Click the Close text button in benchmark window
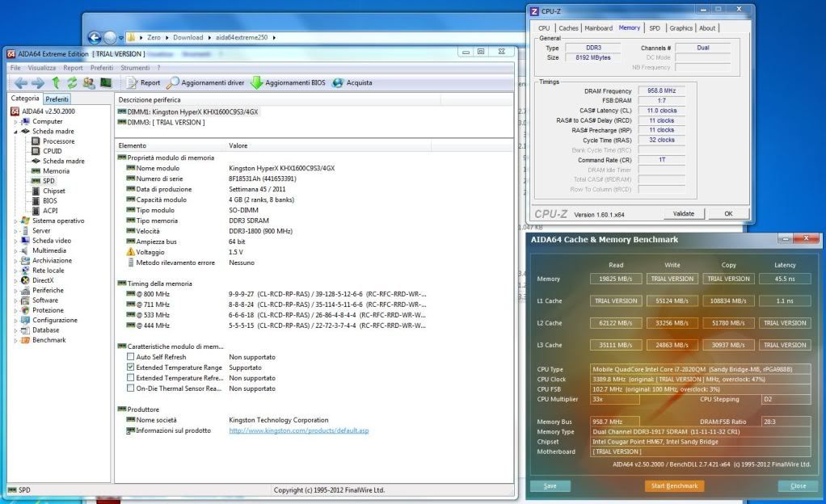The height and width of the screenshot is (504, 826). click(x=798, y=486)
